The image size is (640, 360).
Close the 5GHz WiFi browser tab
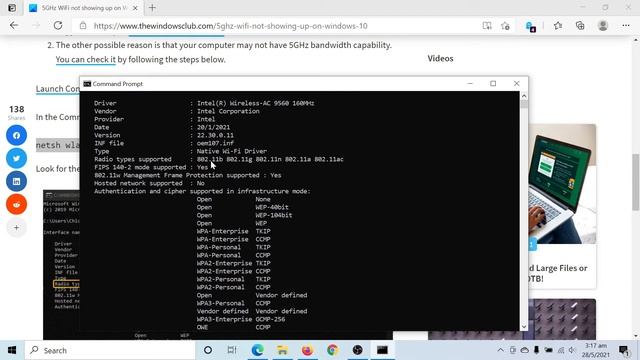click(x=135, y=8)
